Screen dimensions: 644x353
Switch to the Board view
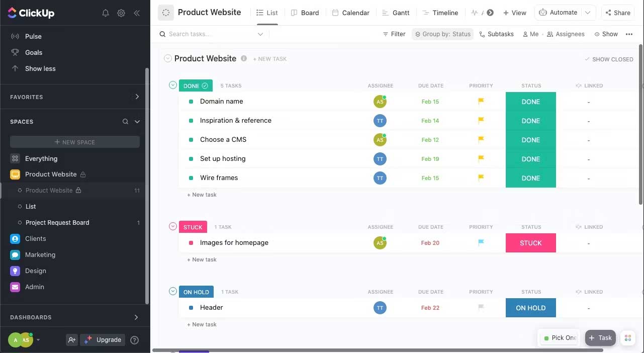coord(309,12)
